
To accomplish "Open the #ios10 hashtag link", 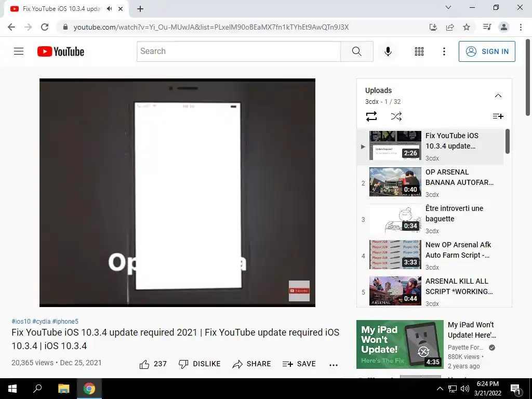I will tap(21, 321).
